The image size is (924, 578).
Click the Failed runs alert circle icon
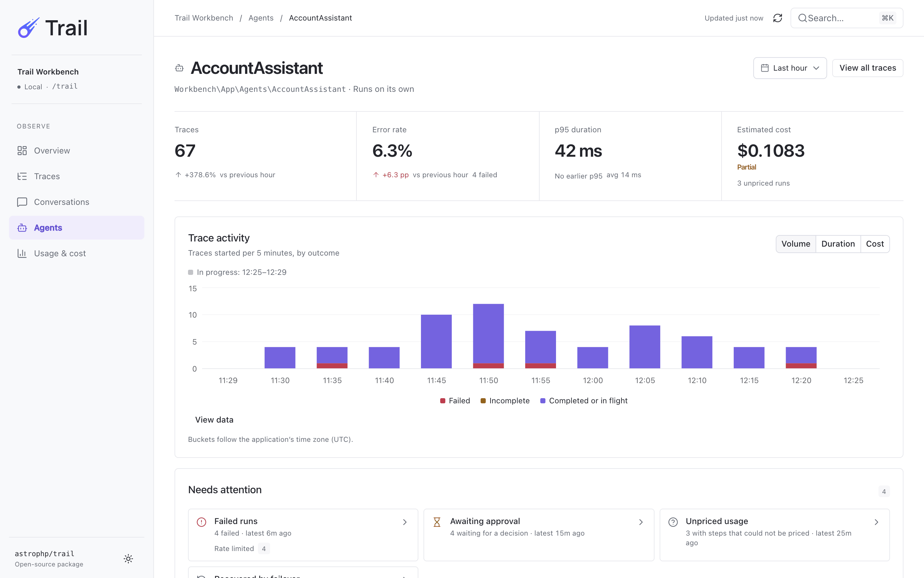(x=201, y=522)
